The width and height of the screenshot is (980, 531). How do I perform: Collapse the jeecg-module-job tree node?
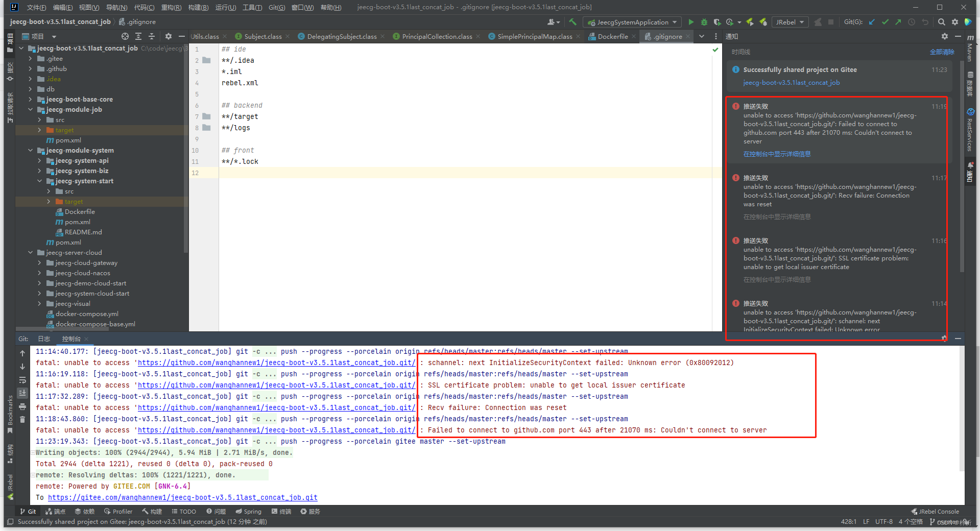pyautogui.click(x=30, y=109)
